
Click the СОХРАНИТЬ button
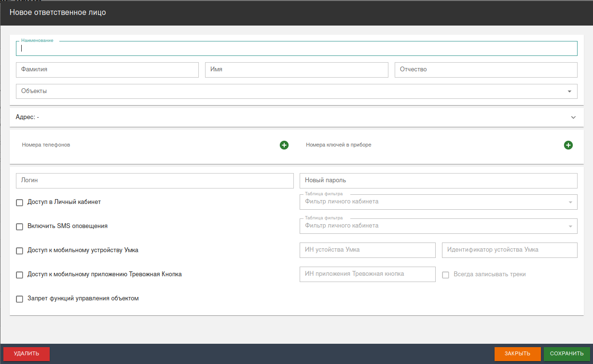point(567,354)
